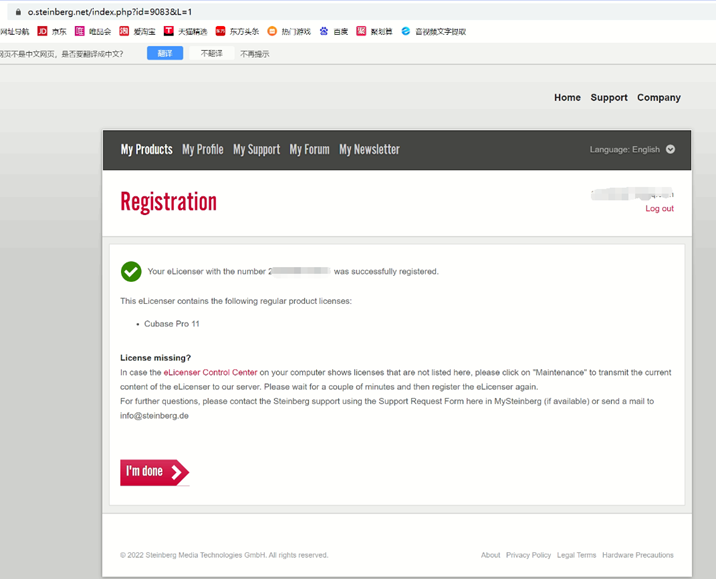Viewport: 716px width, 579px height.
Task: Open the 热门游戏 bookmark icon
Action: [x=272, y=32]
